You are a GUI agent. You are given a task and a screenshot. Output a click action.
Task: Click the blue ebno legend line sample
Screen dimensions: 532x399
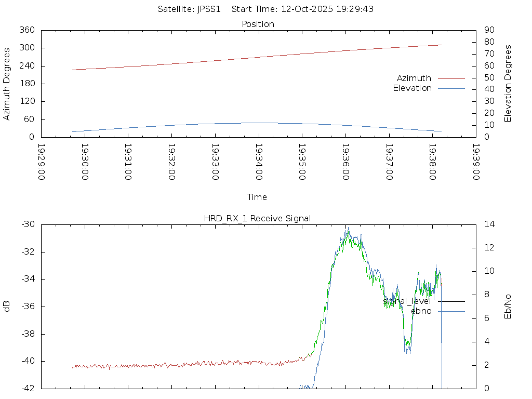[451, 311]
